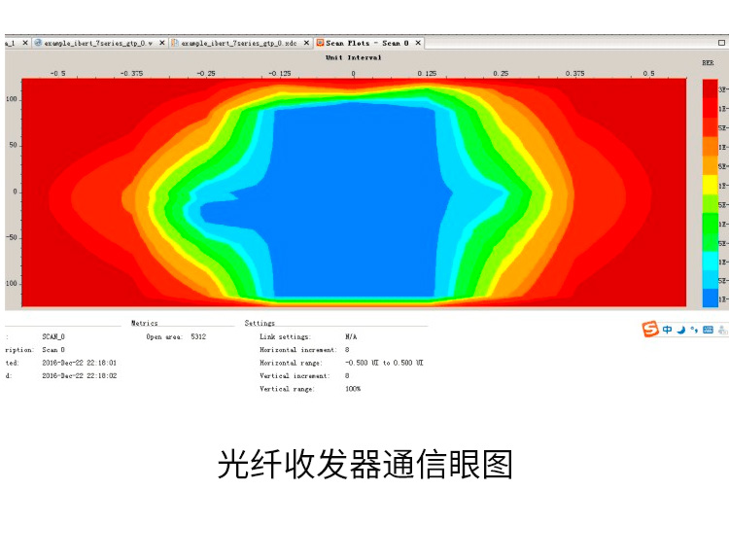This screenshot has height=560, width=729.
Task: Click the timestamp '2016-Dec-22 22:18:02'
Action: click(x=80, y=376)
